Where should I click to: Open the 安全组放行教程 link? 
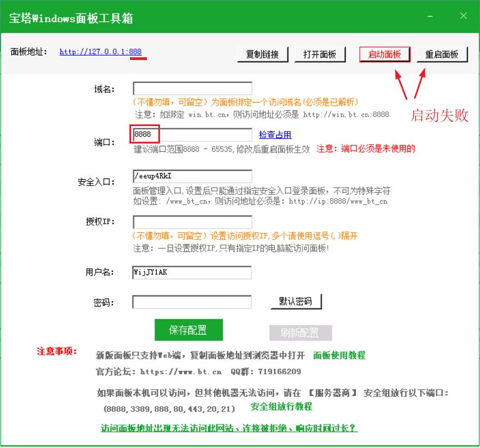(281, 407)
